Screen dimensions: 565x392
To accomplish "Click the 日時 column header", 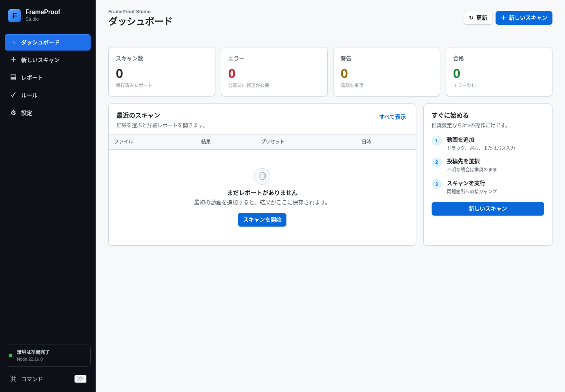I will [366, 142].
